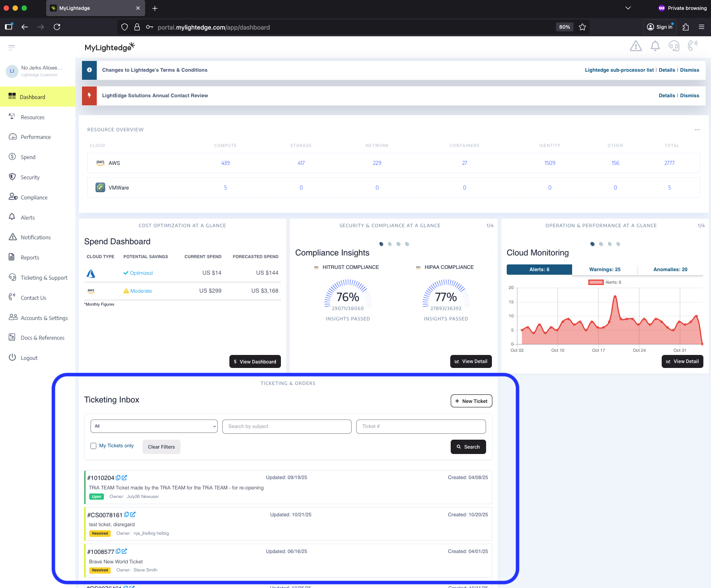
Task: Open Dashboard in the sidebar
Action: pyautogui.click(x=38, y=97)
